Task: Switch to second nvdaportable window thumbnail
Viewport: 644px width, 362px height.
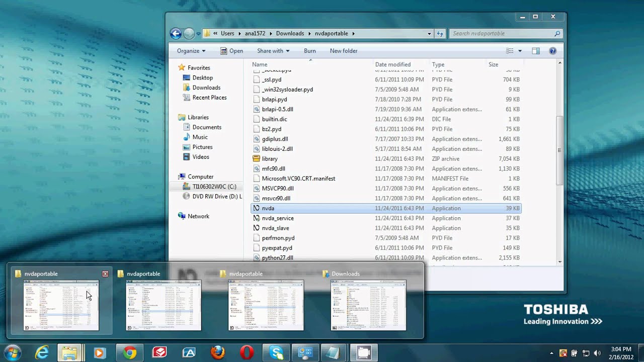Action: 164,300
